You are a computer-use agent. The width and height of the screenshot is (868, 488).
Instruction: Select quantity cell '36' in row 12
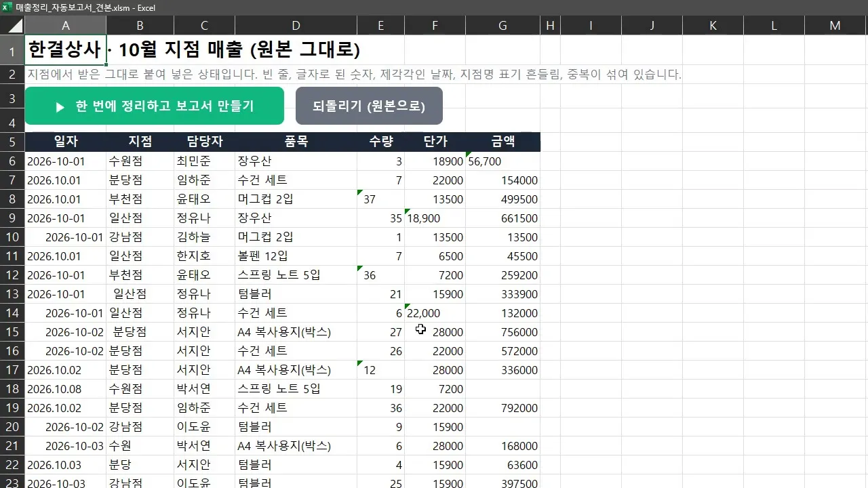380,275
